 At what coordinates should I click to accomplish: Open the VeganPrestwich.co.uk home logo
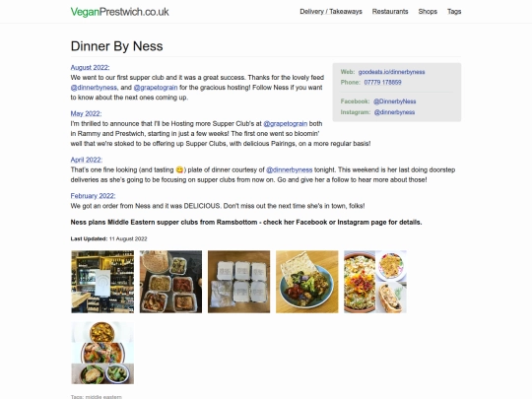point(119,12)
